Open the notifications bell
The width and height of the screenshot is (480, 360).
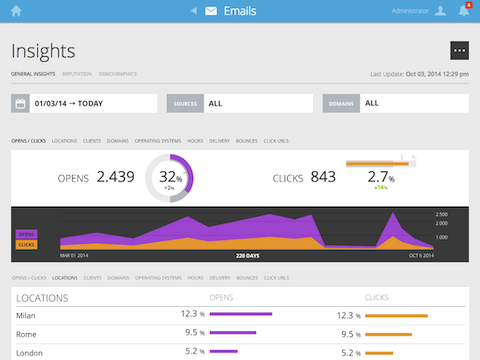(464, 10)
